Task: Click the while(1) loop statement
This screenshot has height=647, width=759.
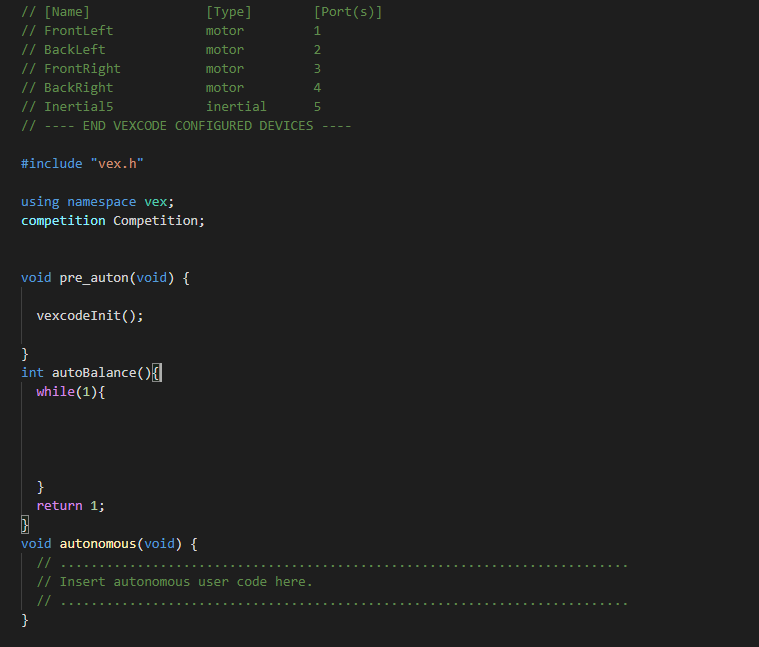Action: (70, 391)
